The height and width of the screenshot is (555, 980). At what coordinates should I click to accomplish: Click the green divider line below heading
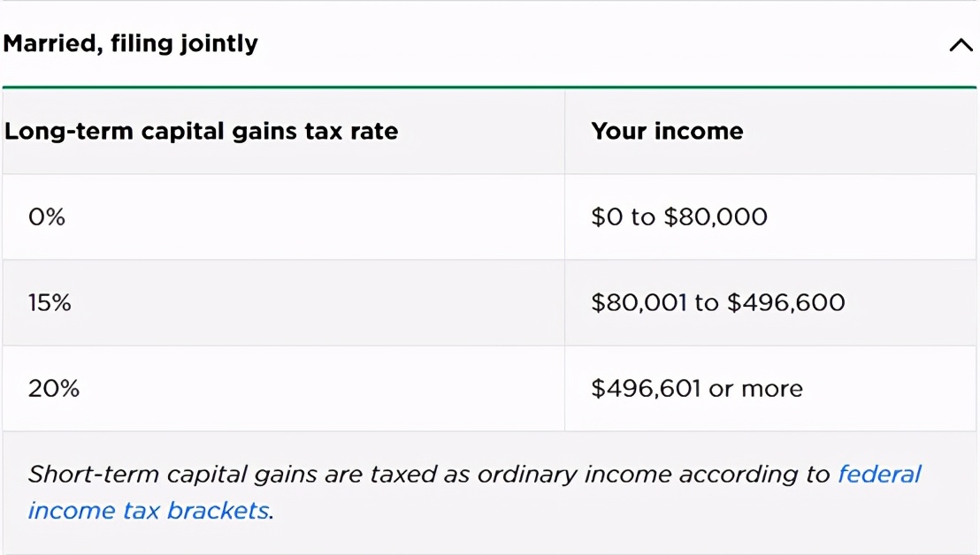click(489, 87)
